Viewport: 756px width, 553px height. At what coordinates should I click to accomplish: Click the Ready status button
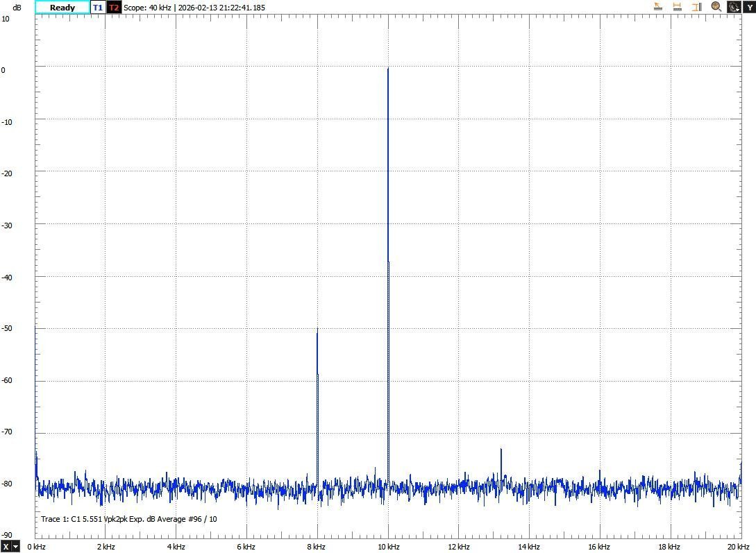[62, 8]
